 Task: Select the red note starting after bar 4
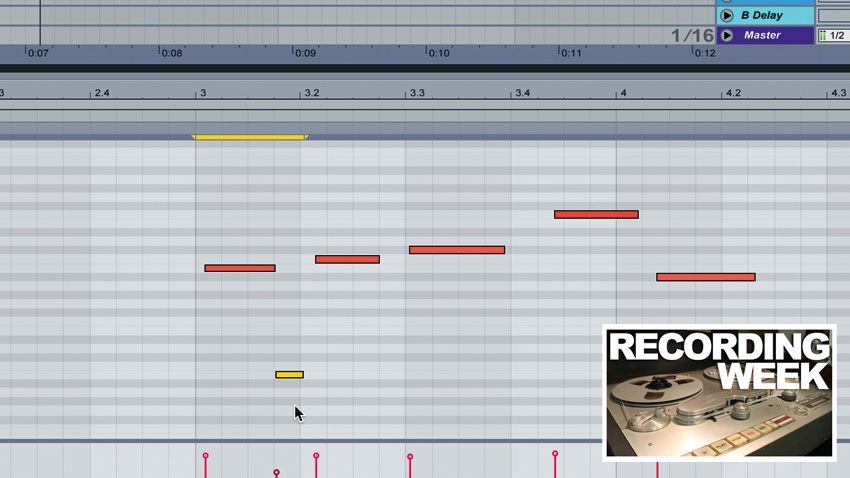pyautogui.click(x=705, y=277)
